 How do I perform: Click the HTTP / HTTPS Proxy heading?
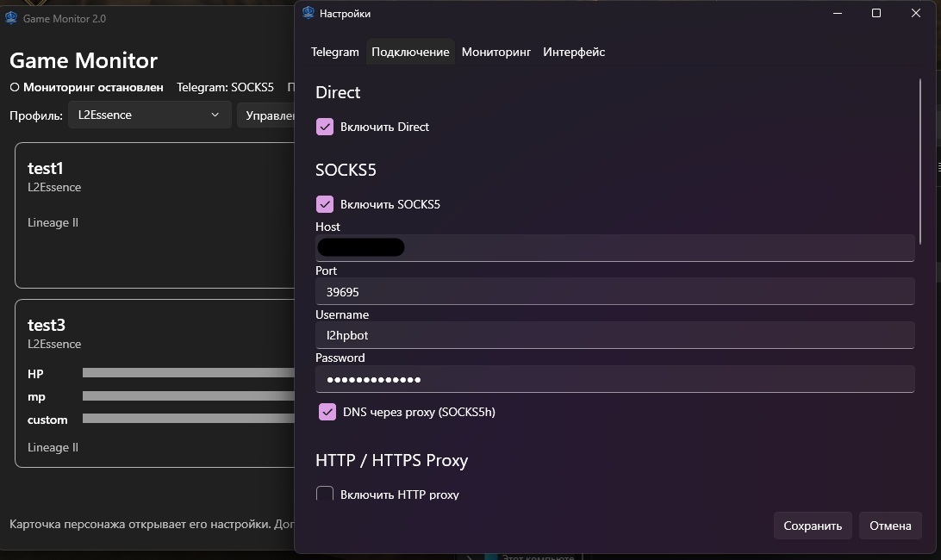click(392, 460)
